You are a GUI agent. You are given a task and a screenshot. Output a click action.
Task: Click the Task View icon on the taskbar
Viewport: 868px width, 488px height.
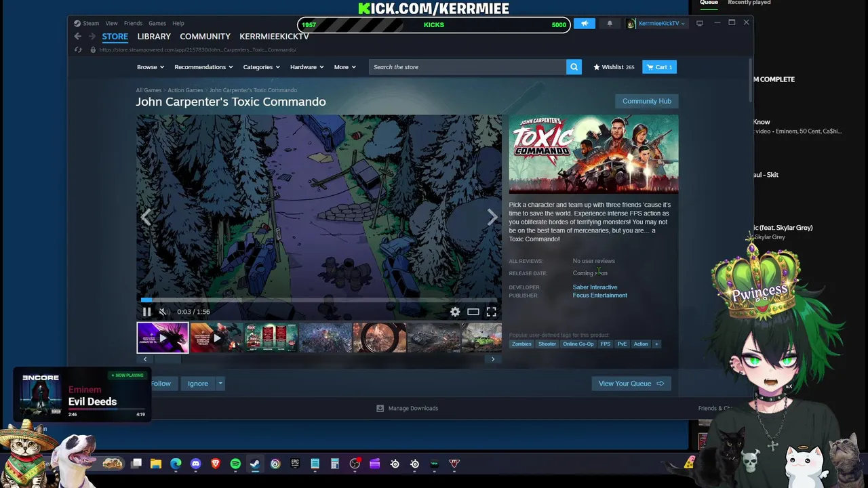pyautogui.click(x=136, y=464)
